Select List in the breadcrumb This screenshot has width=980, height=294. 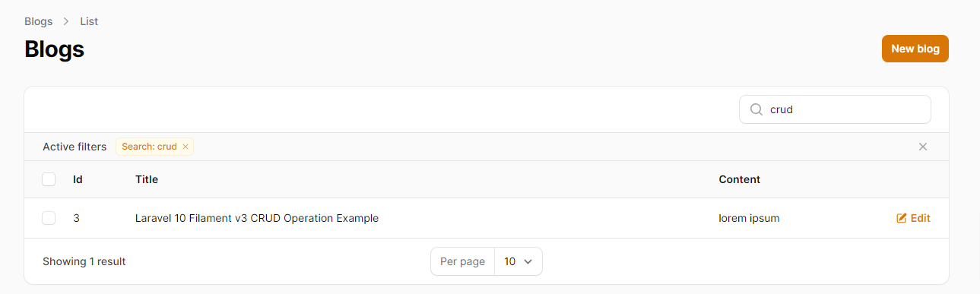[x=89, y=21]
